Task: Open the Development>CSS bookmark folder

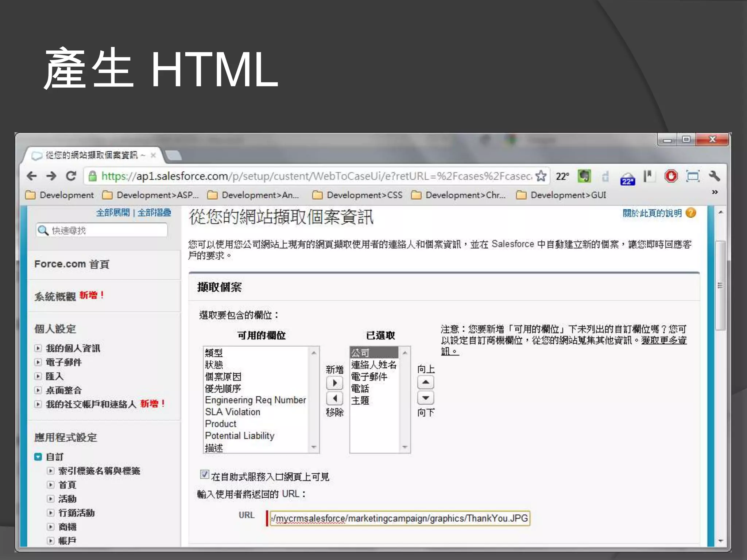Action: coord(358,195)
